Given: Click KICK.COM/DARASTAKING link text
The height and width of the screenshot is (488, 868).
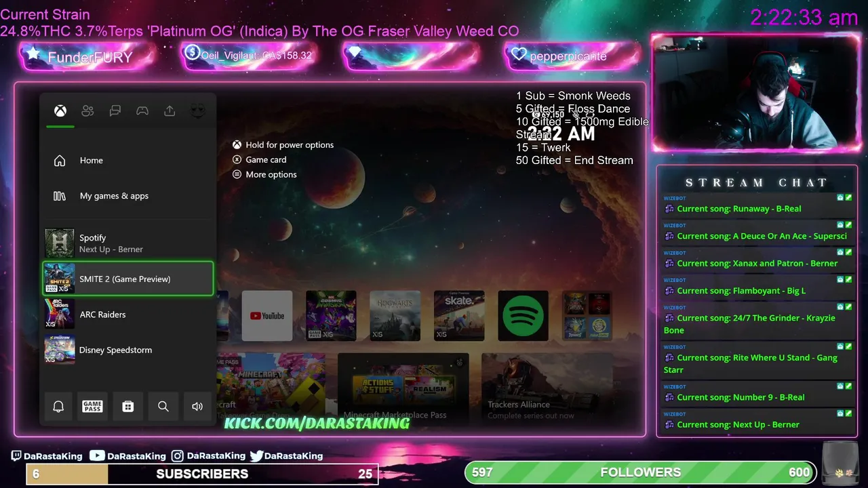Looking at the screenshot, I should coord(317,424).
